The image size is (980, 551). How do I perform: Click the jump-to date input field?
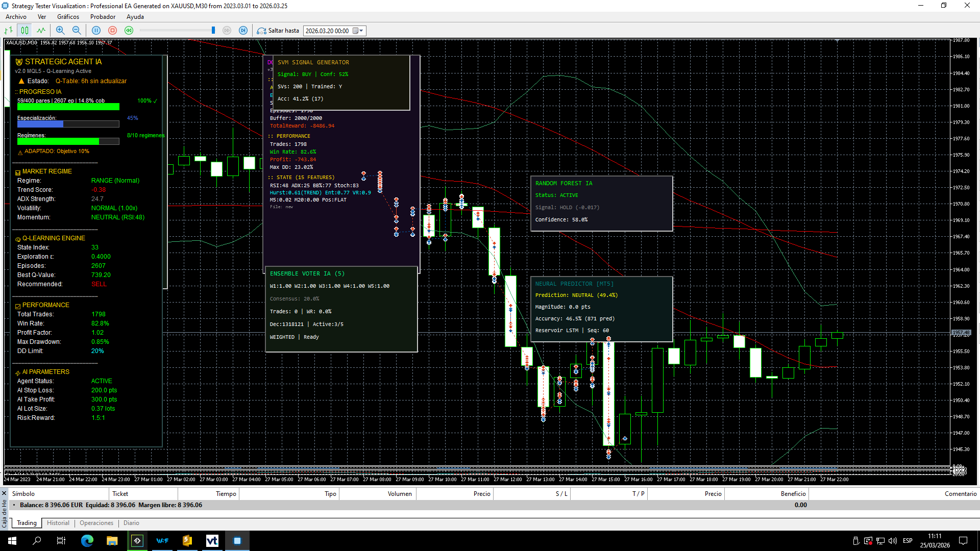click(327, 31)
